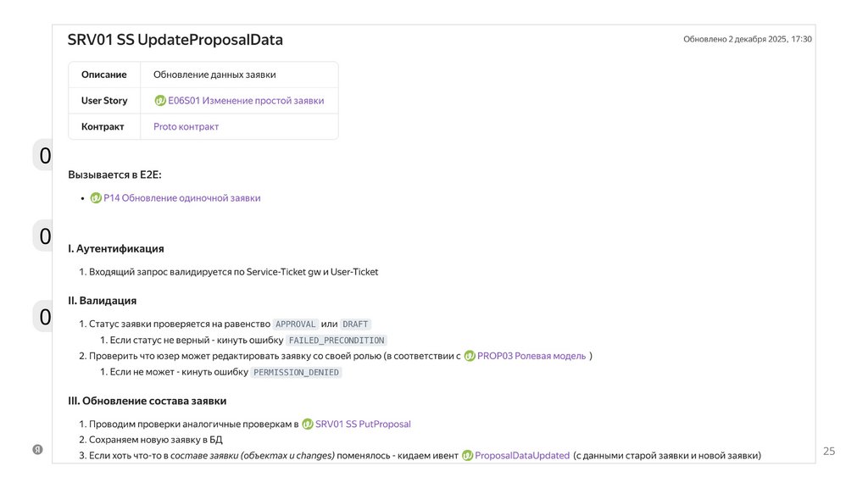The height and width of the screenshot is (488, 868).
Task: Click the icon preceding PROP03 Ролевая модель
Action: coord(470,356)
